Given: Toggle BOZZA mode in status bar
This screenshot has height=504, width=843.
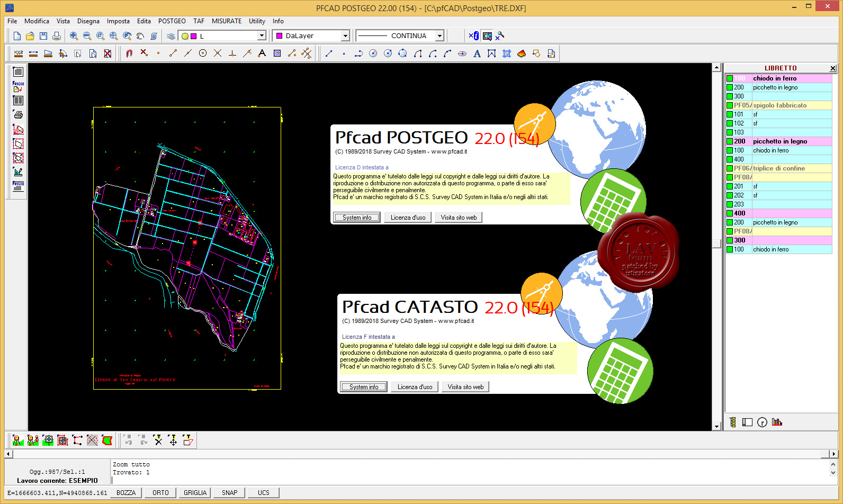Looking at the screenshot, I should 126,493.
